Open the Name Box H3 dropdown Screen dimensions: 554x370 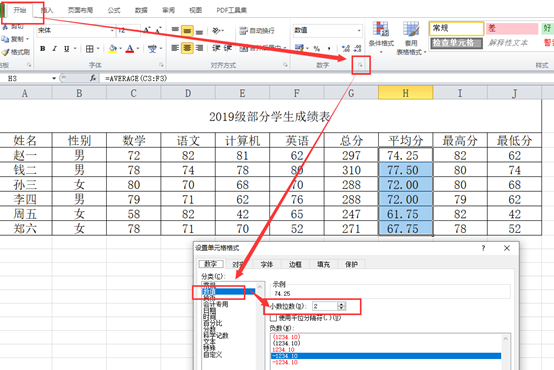coord(54,78)
